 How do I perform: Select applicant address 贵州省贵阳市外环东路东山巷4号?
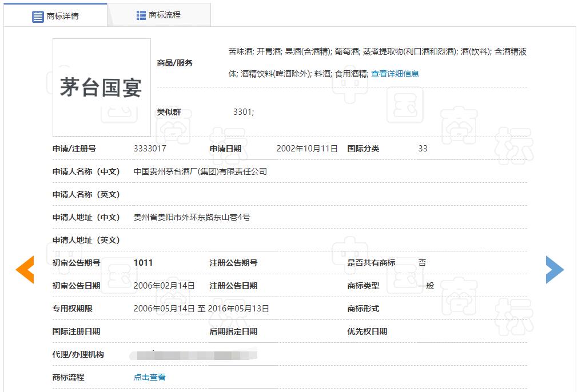[x=192, y=217]
